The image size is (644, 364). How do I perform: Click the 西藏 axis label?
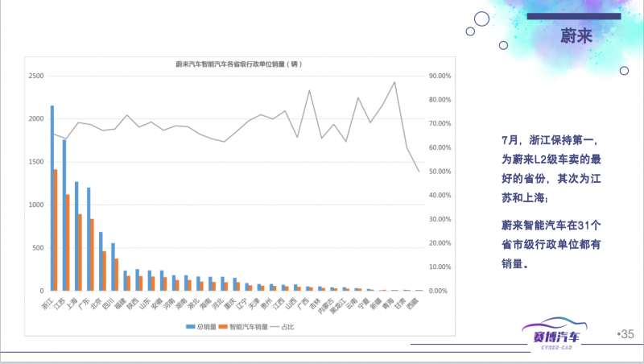(413, 303)
